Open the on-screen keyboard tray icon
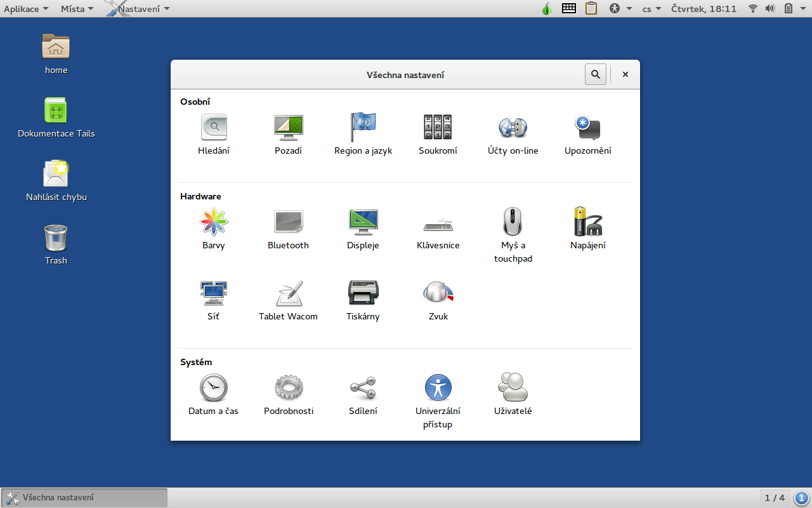The width and height of the screenshot is (812, 508). (569, 9)
